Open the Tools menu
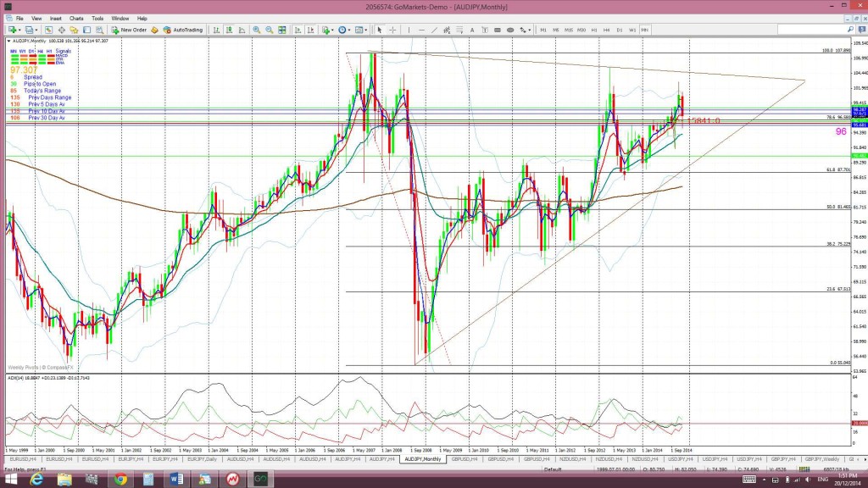This screenshot has height=488, width=868. pos(97,19)
